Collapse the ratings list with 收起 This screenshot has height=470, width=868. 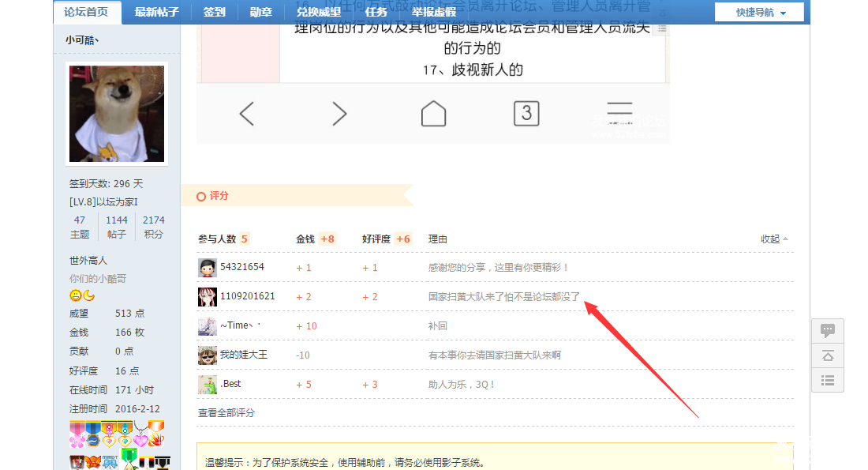[x=773, y=239]
